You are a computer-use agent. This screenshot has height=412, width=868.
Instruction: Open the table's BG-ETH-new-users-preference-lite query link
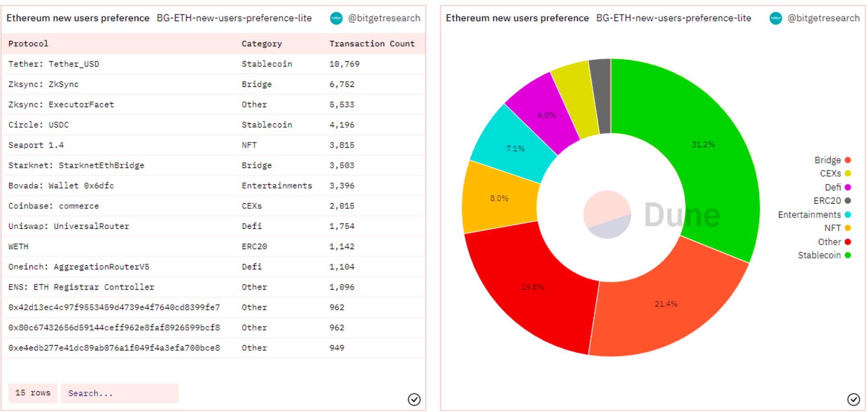click(x=234, y=18)
